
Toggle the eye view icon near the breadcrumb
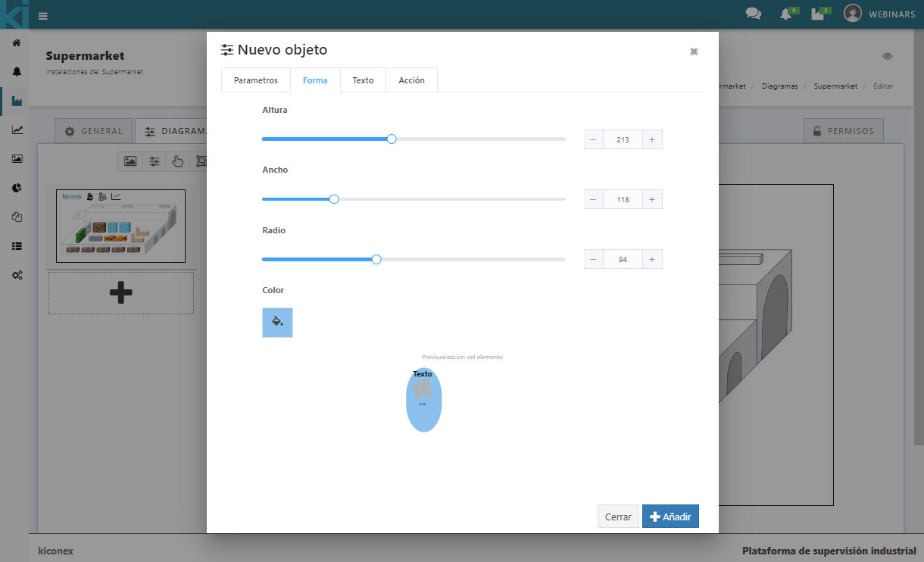(x=887, y=57)
